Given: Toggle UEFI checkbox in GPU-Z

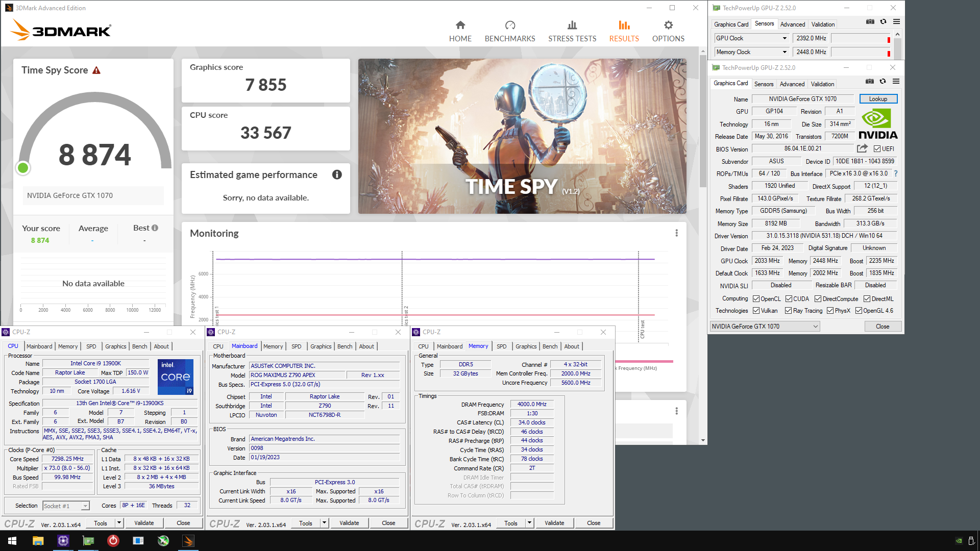Looking at the screenshot, I should pos(877,149).
